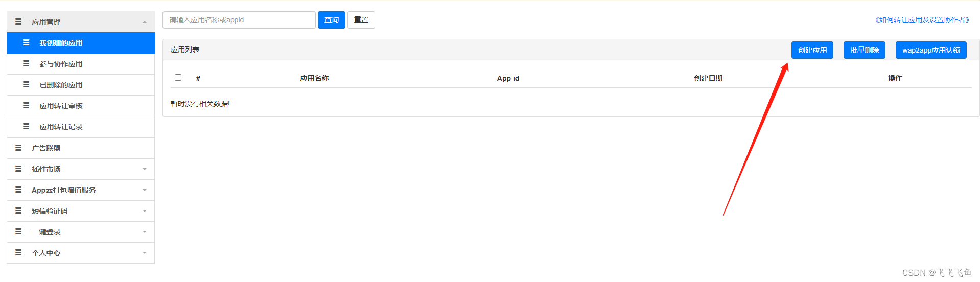Click the list icon beside 应用管理
The height and width of the screenshot is (282, 980).
tap(18, 22)
